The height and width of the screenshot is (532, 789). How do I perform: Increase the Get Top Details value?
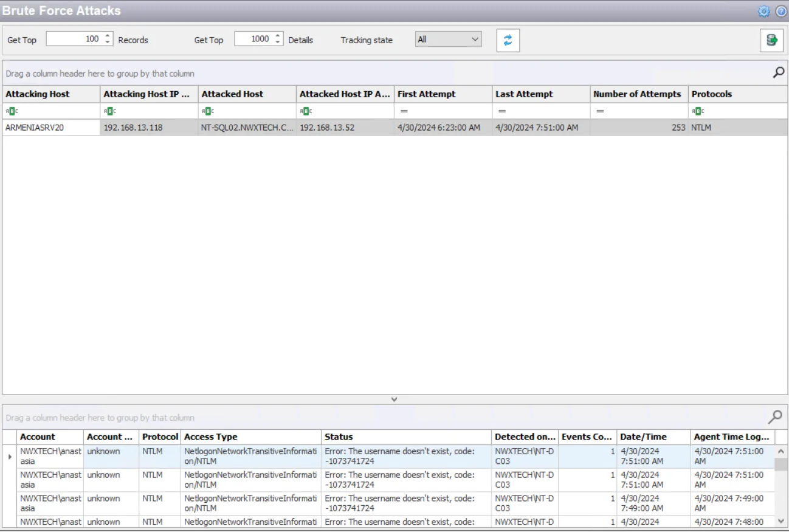coord(277,35)
